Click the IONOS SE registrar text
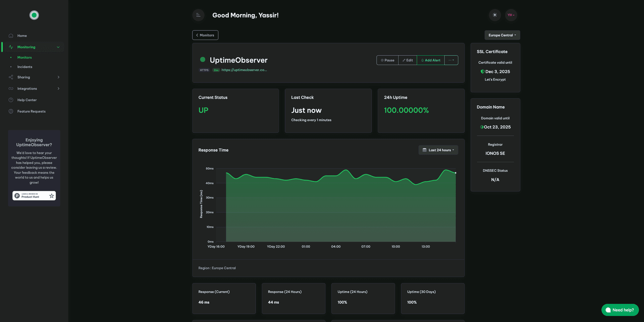The height and width of the screenshot is (322, 644). (495, 153)
